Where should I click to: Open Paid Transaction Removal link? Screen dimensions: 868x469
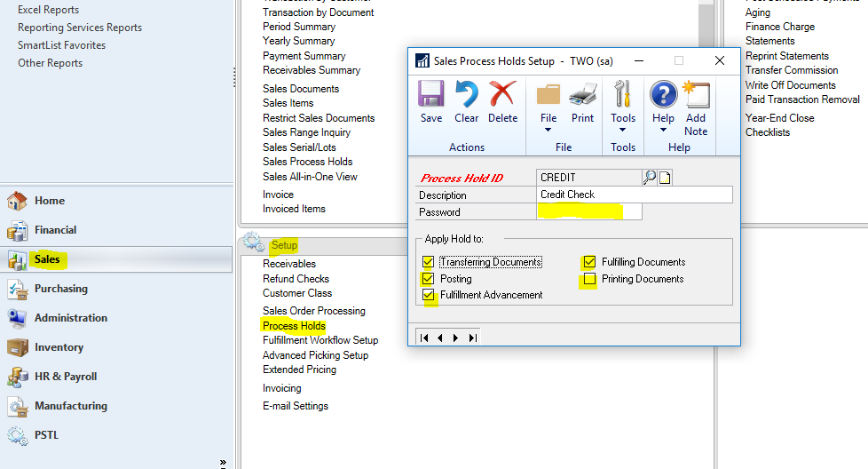(802, 99)
